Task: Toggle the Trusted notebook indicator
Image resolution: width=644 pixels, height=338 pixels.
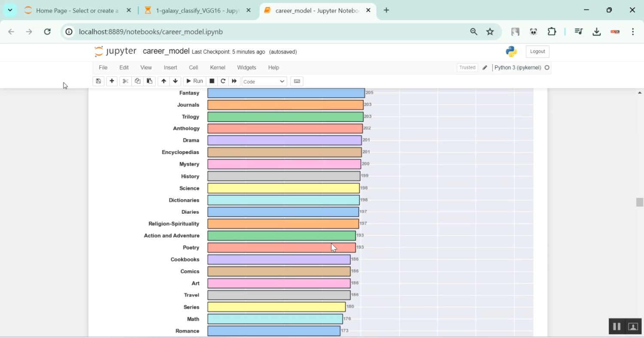Action: point(467,67)
